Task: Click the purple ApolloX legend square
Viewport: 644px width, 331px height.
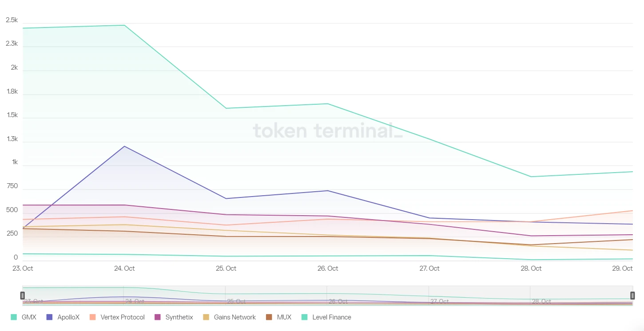Action: pyautogui.click(x=50, y=317)
